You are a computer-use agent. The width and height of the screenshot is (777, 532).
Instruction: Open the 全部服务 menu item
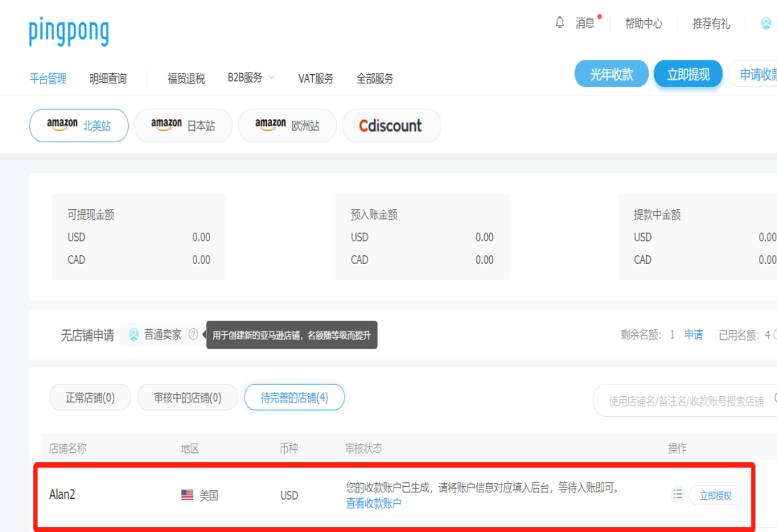(x=375, y=78)
